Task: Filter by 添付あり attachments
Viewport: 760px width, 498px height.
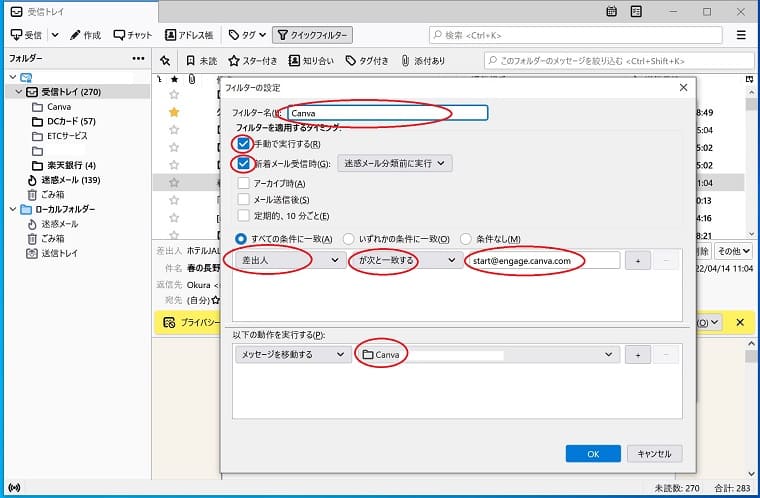Action: 423,61
